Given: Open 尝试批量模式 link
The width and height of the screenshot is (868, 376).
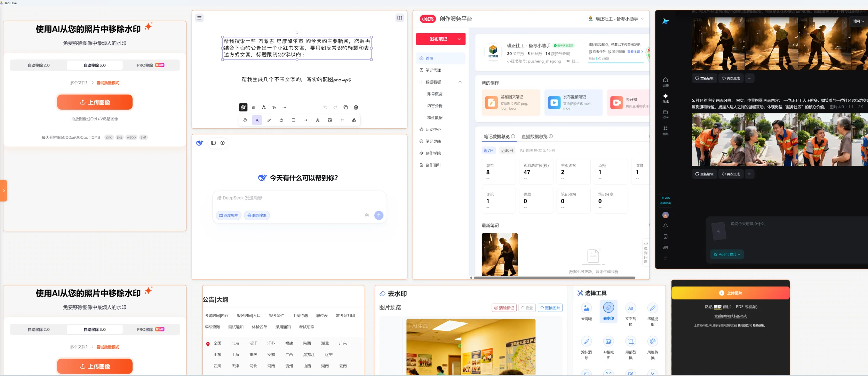Looking at the screenshot, I should (107, 83).
